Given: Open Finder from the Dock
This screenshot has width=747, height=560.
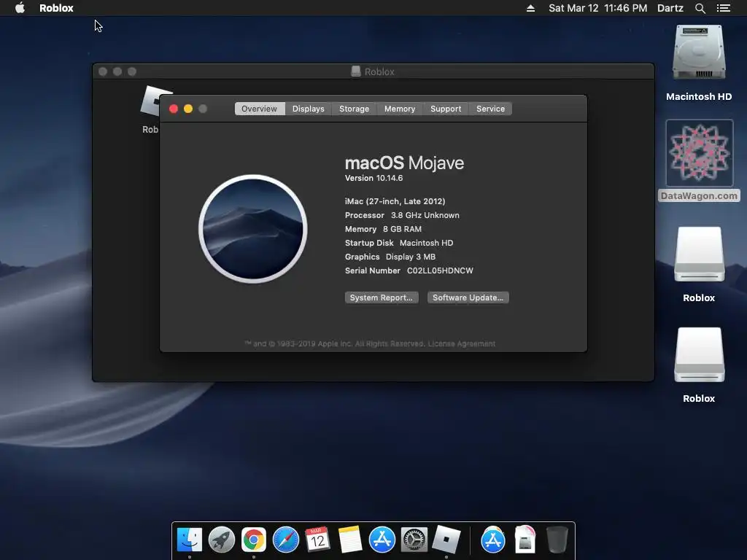Looking at the screenshot, I should tap(189, 540).
